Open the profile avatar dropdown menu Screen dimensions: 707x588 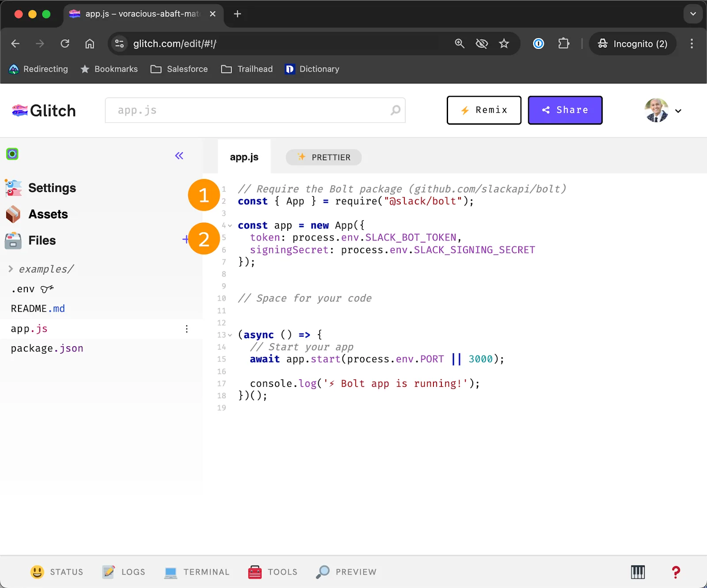click(662, 111)
